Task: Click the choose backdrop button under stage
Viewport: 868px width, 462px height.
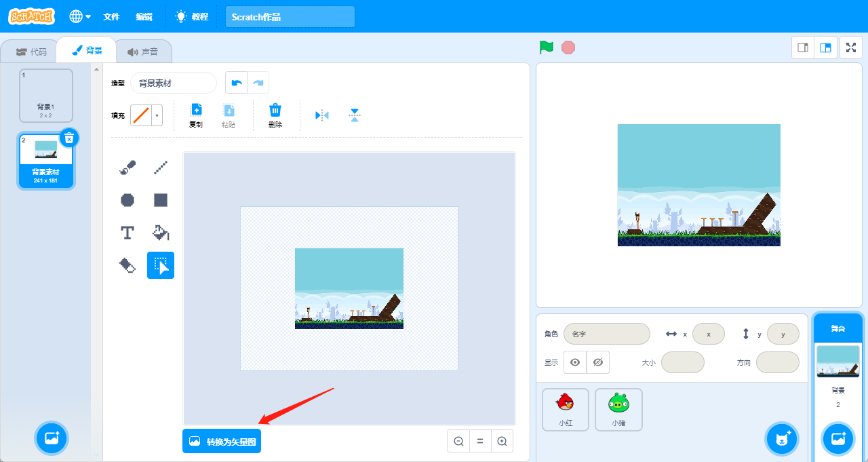Action: click(838, 438)
